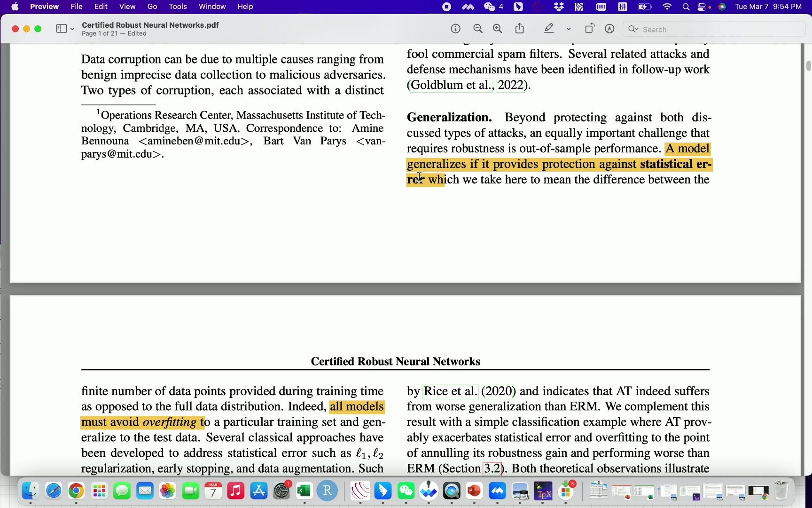Click the Search field in toolbar
812x508 pixels.
714,29
